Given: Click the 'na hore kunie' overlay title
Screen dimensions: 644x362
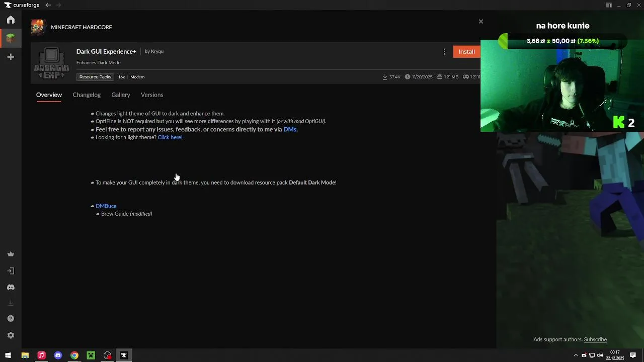Looking at the screenshot, I should click(x=562, y=26).
